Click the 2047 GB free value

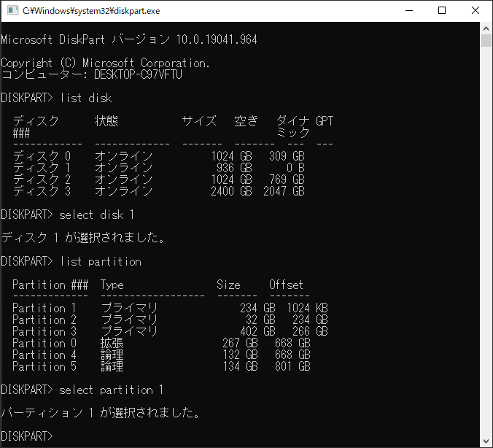point(284,191)
